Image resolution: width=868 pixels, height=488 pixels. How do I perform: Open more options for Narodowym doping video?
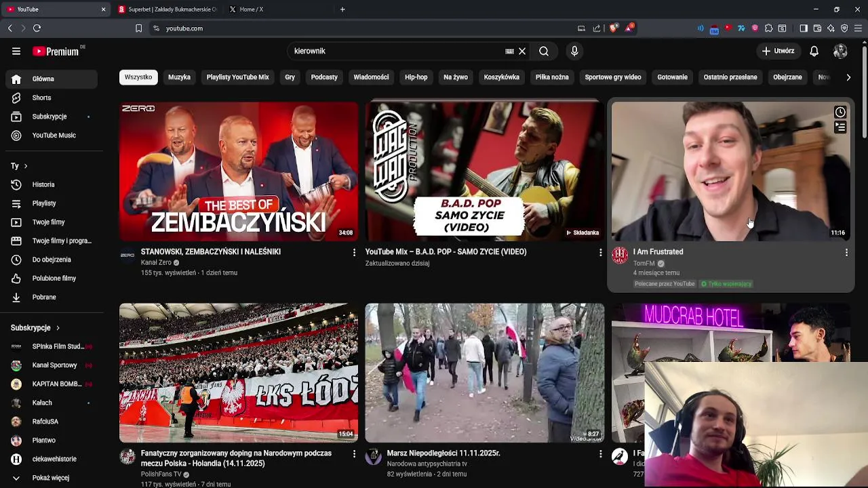[x=354, y=453]
